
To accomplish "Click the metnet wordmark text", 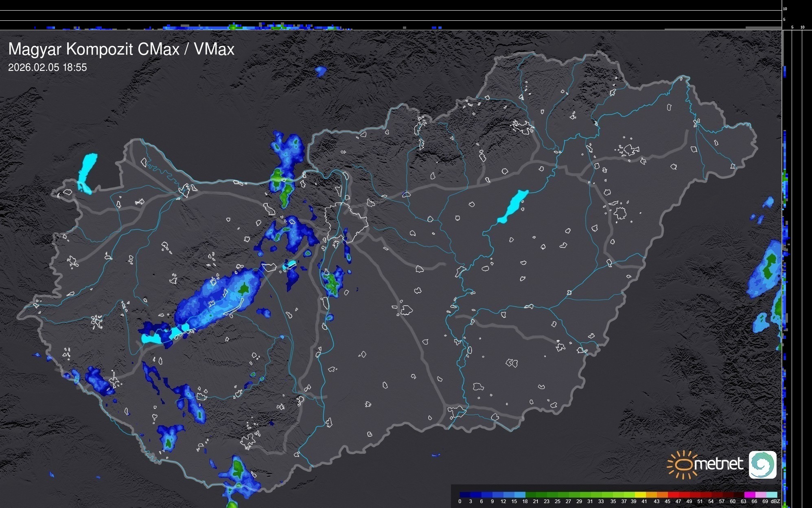I will [718, 464].
